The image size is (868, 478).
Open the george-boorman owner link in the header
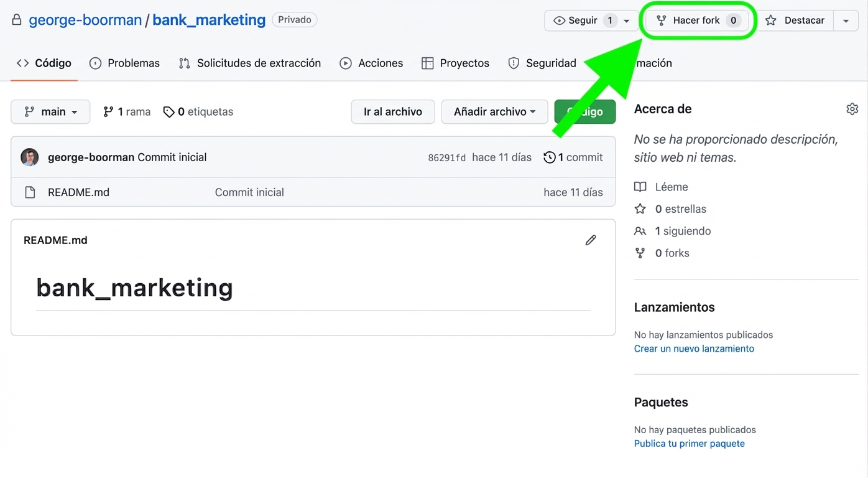[x=85, y=20]
